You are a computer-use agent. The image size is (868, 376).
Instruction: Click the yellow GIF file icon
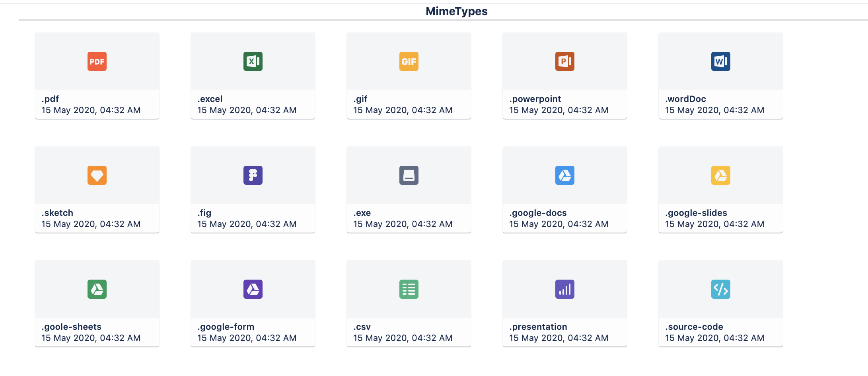point(409,61)
